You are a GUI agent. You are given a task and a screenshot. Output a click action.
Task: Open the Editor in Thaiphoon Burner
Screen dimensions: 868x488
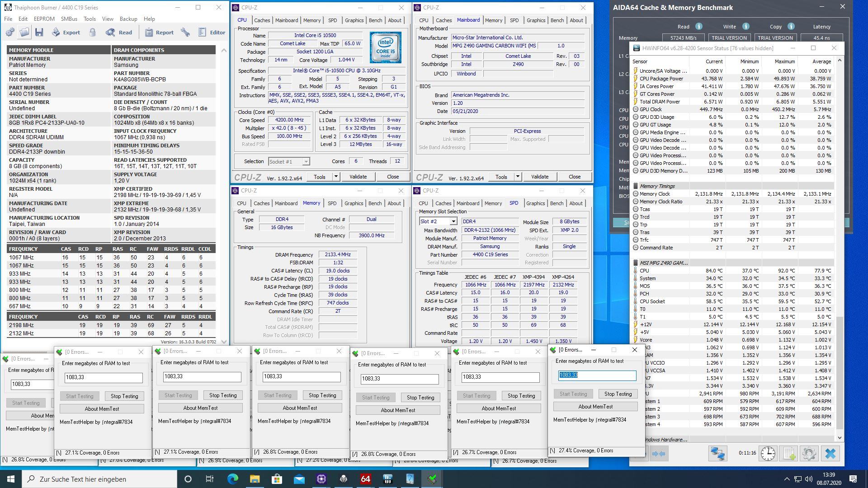pyautogui.click(x=212, y=32)
